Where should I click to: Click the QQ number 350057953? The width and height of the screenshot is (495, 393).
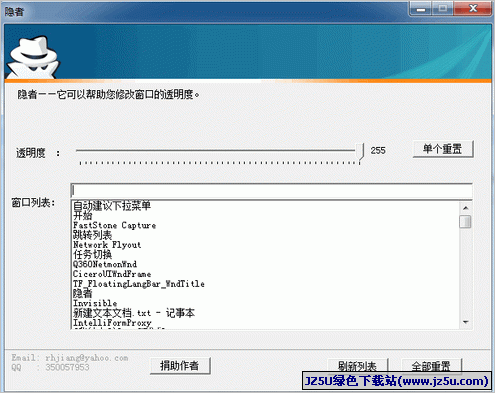[x=67, y=367]
